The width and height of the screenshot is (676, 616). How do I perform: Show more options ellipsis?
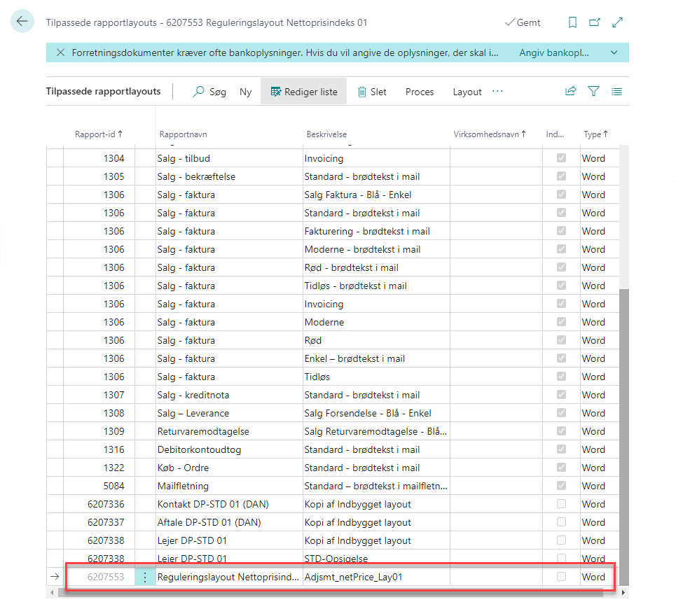tap(497, 91)
